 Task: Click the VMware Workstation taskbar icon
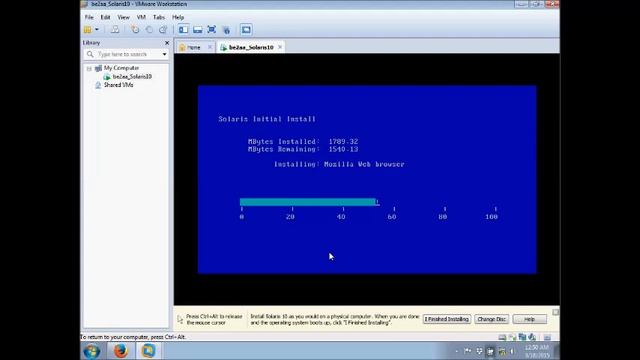click(x=148, y=351)
